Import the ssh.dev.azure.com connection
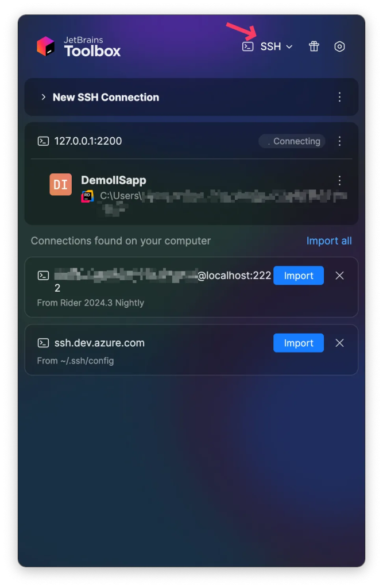383x588 pixels. (298, 343)
